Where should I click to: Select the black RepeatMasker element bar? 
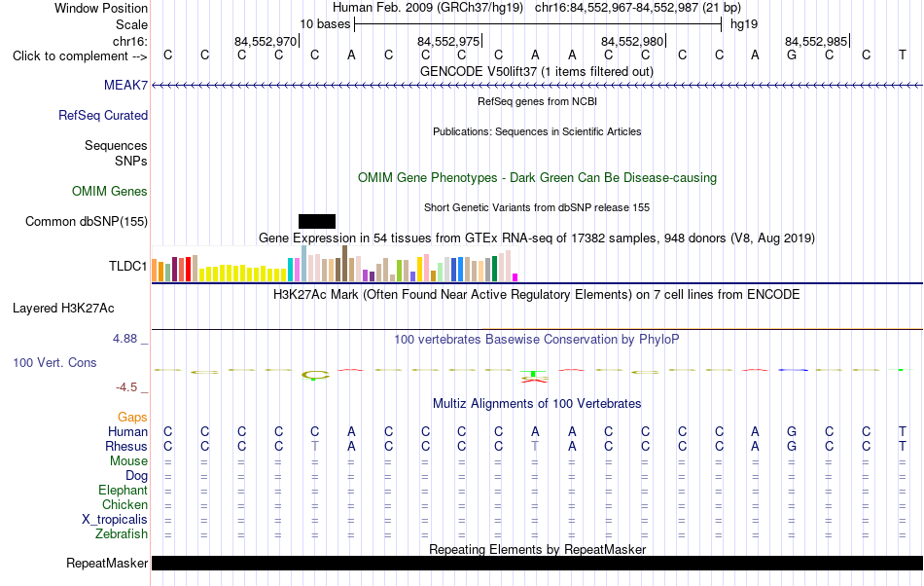537,563
